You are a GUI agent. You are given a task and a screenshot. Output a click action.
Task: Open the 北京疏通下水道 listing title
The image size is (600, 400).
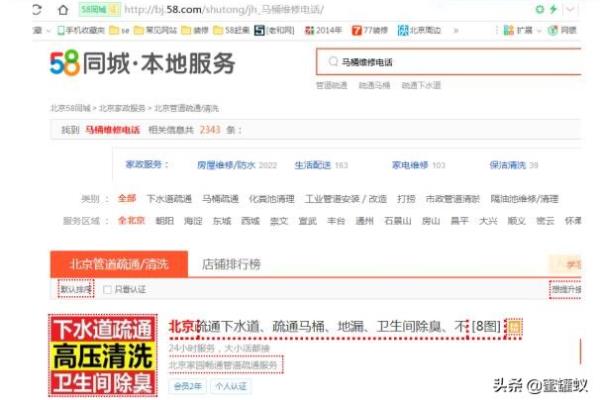coord(318,327)
